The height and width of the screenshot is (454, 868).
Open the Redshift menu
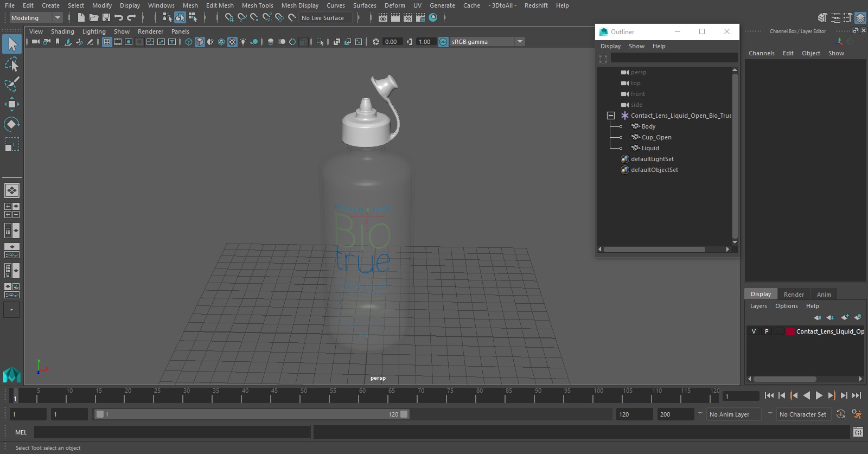tap(536, 5)
